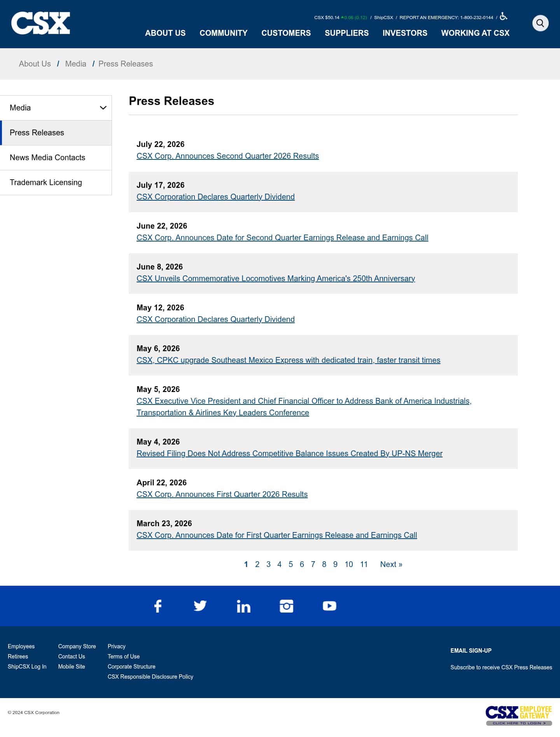Open Corporate Structure footer link
Viewport: 560px width, 737px height.
131,667
